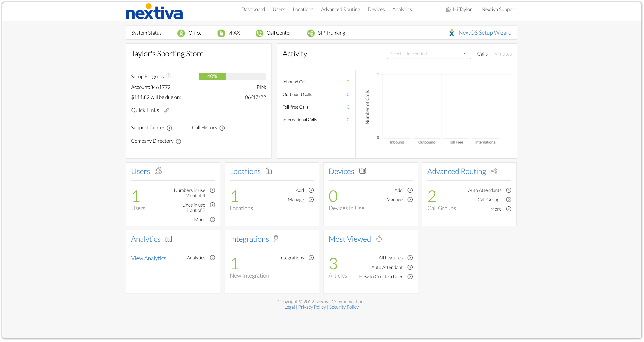The height and width of the screenshot is (342, 644).
Task: Click the Nextiva logo
Action: [x=154, y=12]
